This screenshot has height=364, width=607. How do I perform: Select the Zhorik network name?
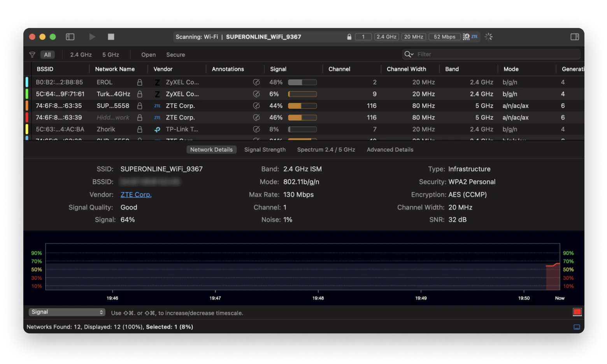click(x=106, y=129)
